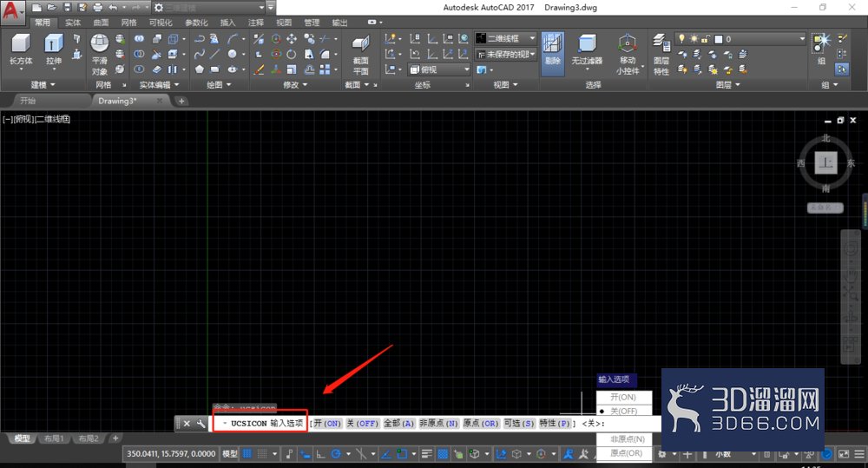Viewport: 868px width, 468px height.
Task: Open the 未保存的视图 view dropdown
Action: coord(506,55)
